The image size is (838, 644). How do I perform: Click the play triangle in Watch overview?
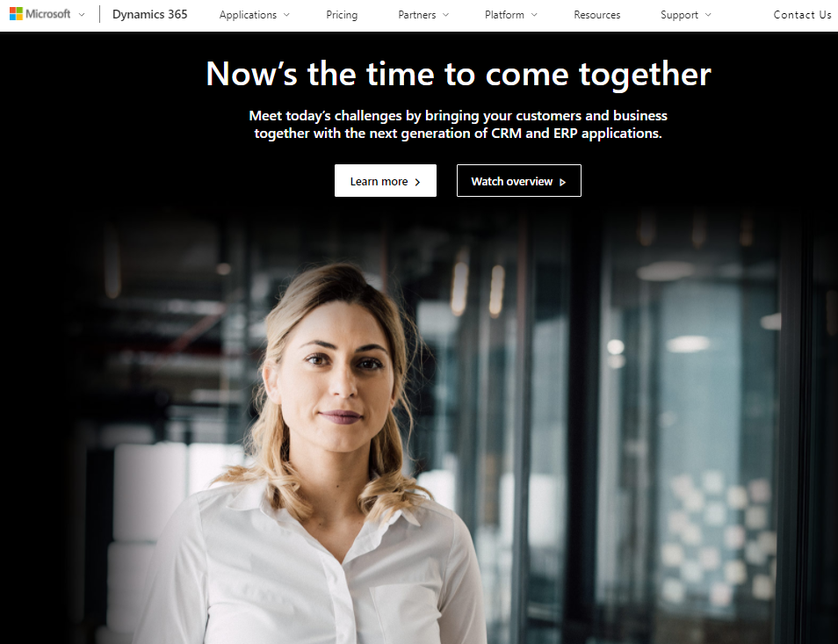point(562,182)
